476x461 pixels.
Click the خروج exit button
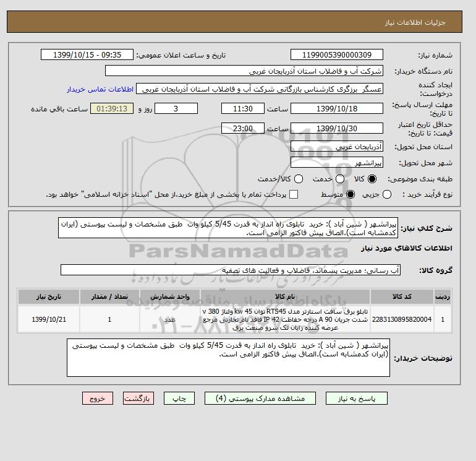point(98,399)
